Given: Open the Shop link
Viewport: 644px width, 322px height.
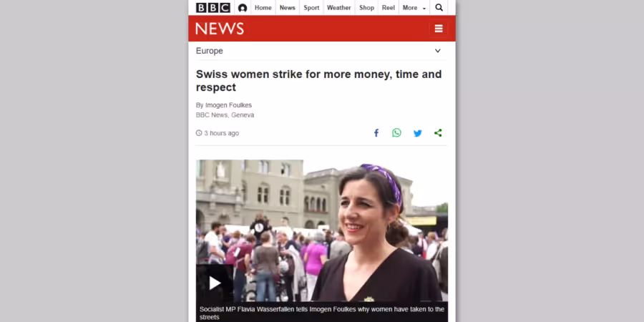Looking at the screenshot, I should tap(367, 8).
